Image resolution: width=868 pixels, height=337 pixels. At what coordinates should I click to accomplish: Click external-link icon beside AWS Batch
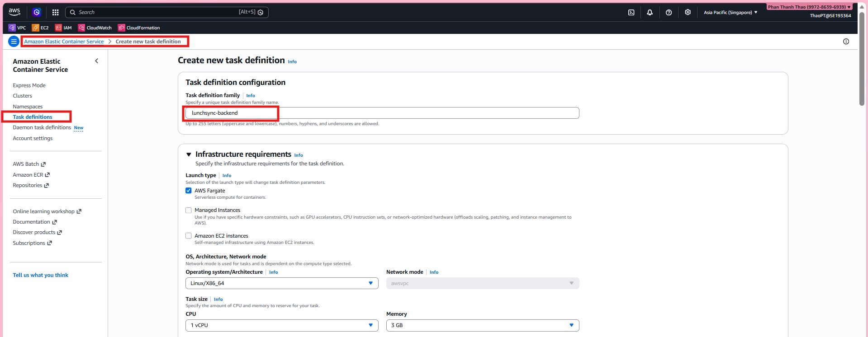click(43, 164)
